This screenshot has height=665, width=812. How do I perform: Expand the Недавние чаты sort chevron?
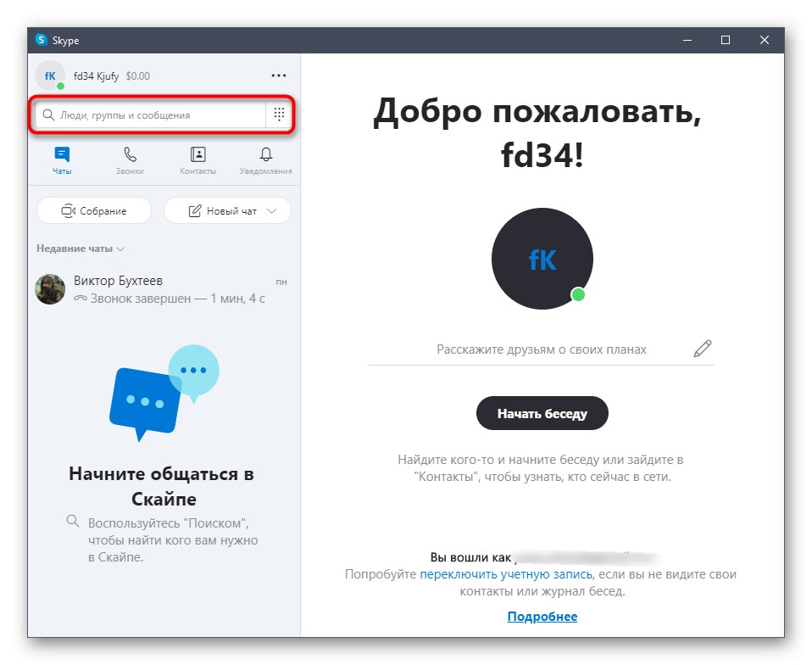point(120,249)
